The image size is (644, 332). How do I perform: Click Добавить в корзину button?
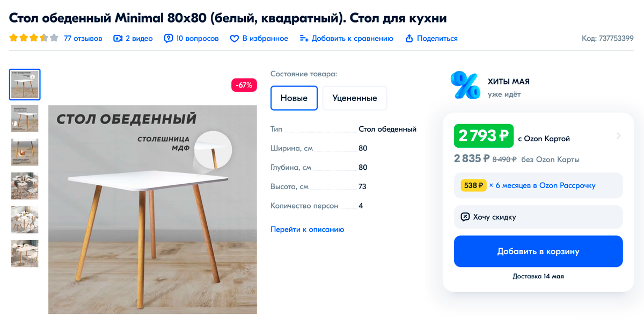click(x=538, y=251)
